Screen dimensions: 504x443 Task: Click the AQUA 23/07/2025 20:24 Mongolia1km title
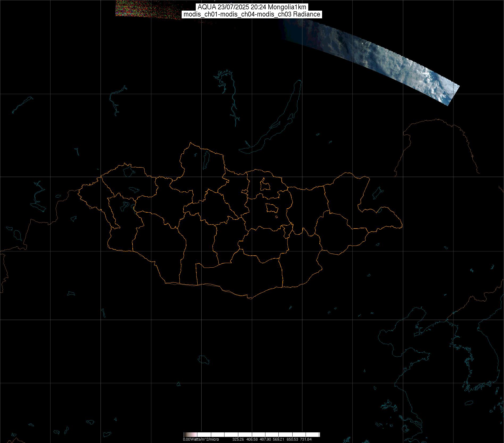252,7
